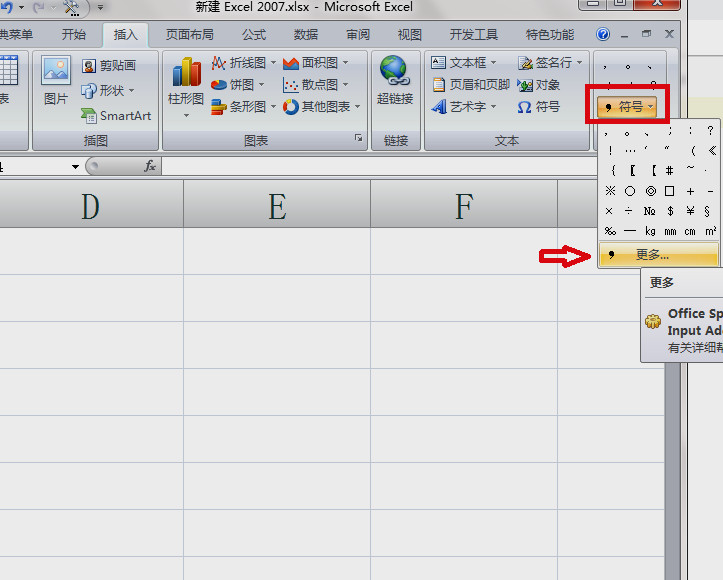Insert the § section symbol
The width and height of the screenshot is (723, 580).
coord(707,211)
